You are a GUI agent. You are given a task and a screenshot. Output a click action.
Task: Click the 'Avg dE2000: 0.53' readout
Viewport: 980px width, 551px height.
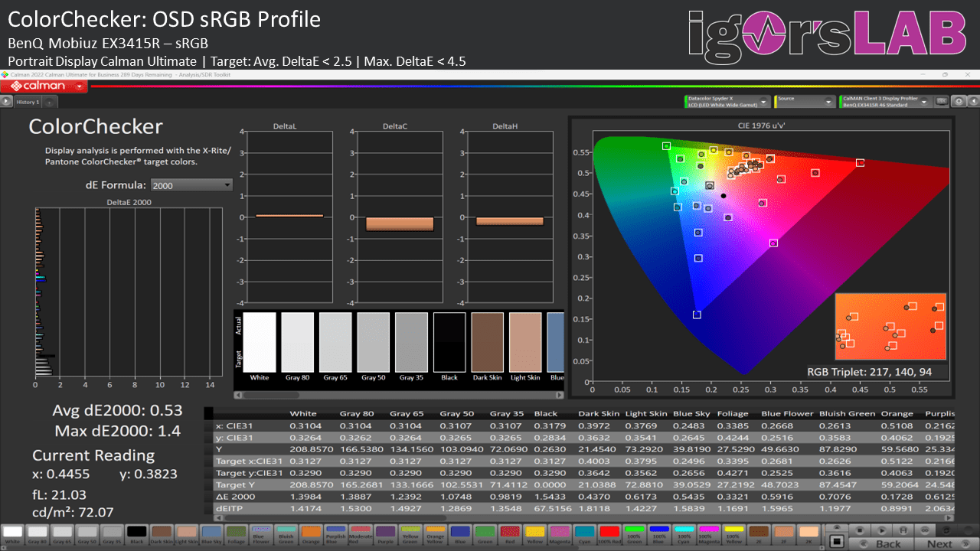pyautogui.click(x=117, y=410)
